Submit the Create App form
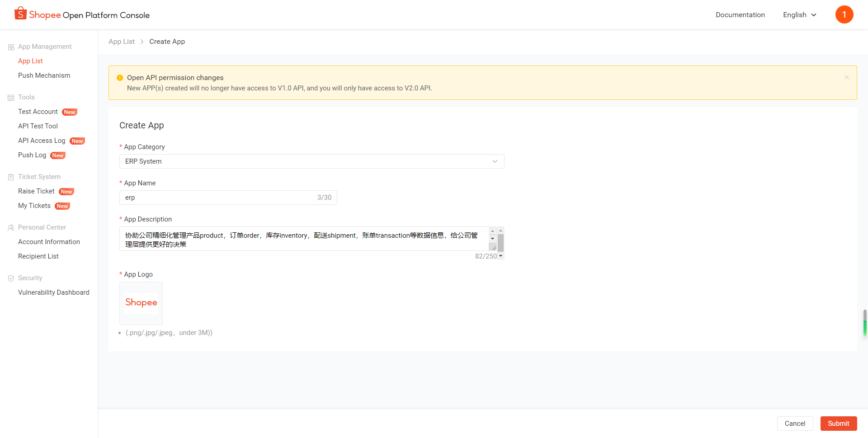Image resolution: width=868 pixels, height=438 pixels. coord(839,424)
